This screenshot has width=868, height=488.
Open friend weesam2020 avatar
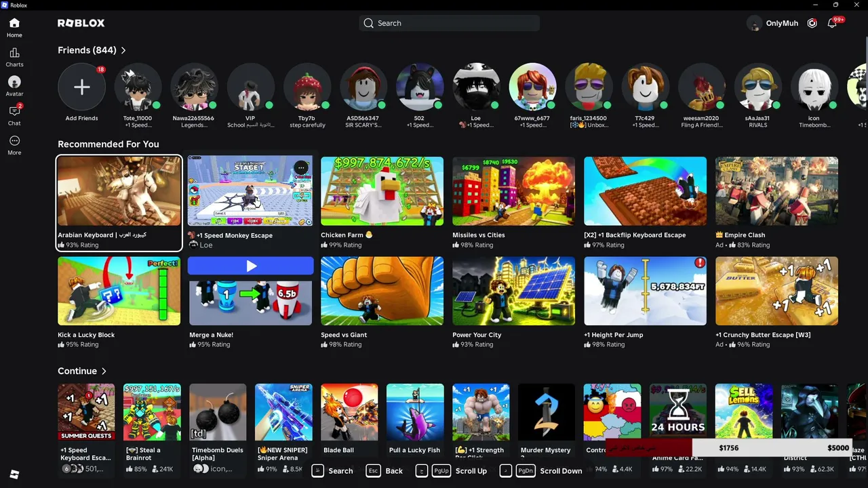pyautogui.click(x=701, y=87)
